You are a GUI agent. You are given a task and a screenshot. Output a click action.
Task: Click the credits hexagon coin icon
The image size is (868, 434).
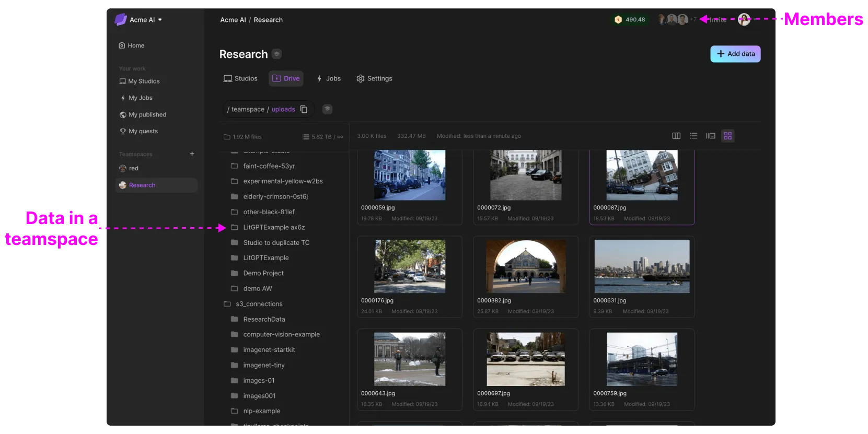[618, 20]
